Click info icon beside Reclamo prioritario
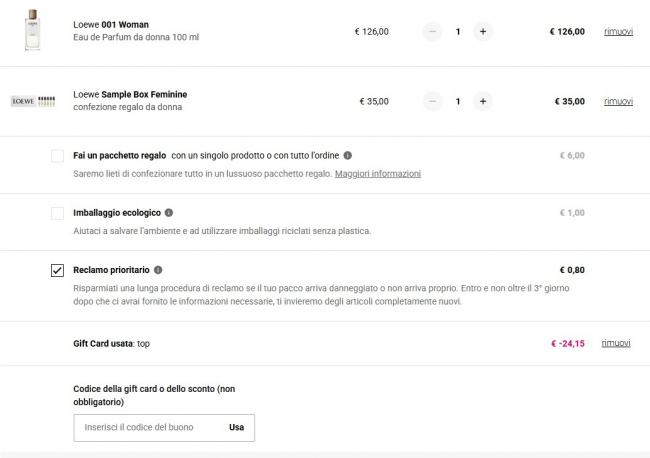Viewport: 650px width, 458px height. [x=159, y=270]
